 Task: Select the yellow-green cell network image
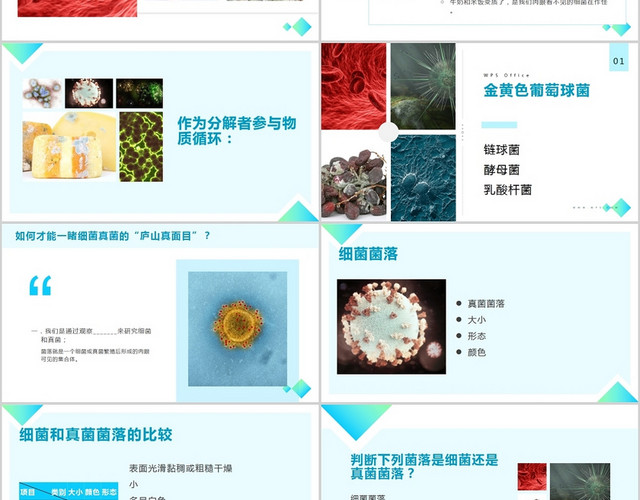(141, 147)
